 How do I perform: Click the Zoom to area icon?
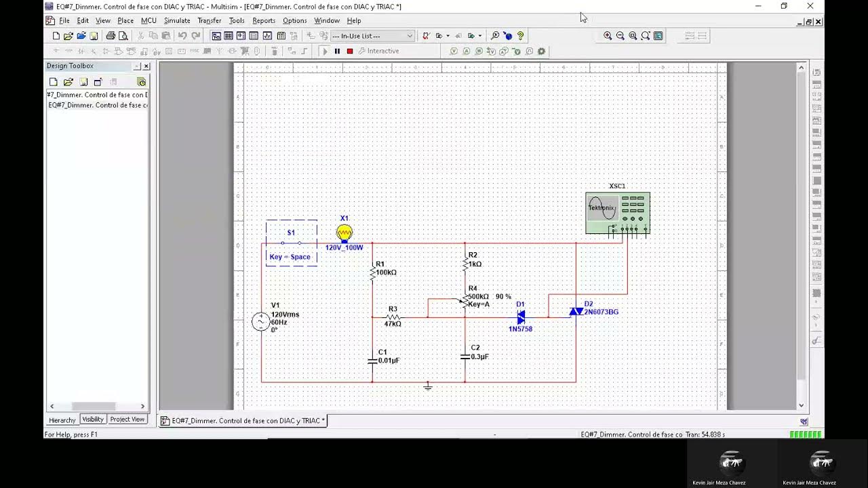click(x=633, y=36)
